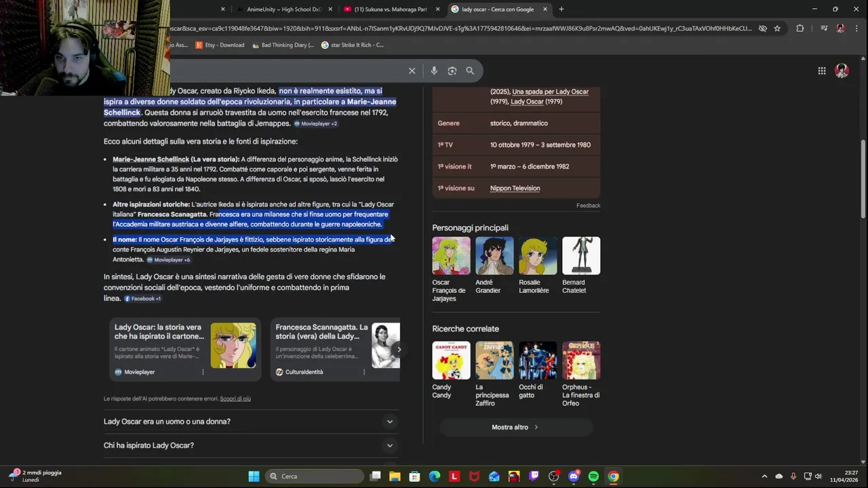This screenshot has height=488, width=868.
Task: Follow the "Una spada per Lady Oscar" link
Action: (x=550, y=91)
